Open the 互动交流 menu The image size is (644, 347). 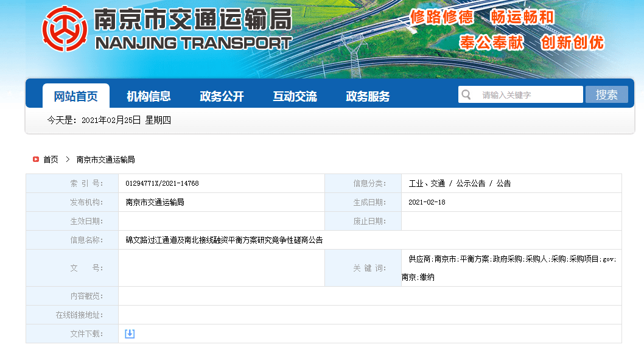[295, 96]
